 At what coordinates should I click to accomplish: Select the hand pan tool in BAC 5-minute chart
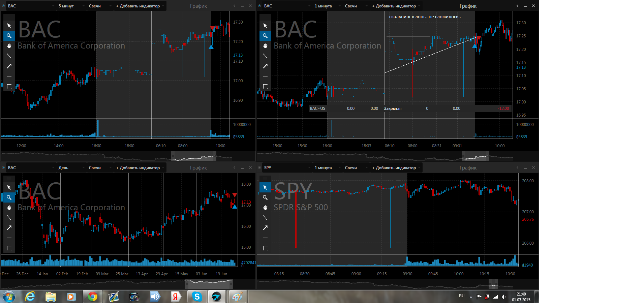coord(9,46)
